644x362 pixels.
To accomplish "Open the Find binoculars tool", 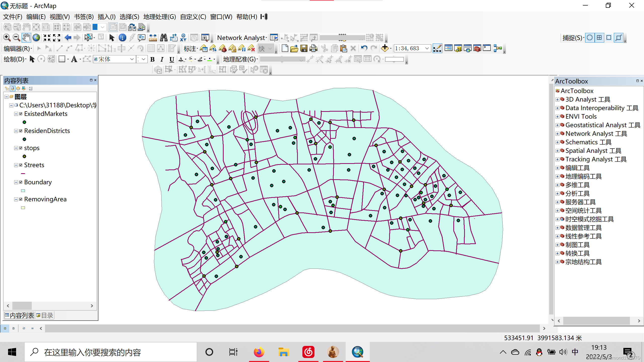I will coord(164,38).
